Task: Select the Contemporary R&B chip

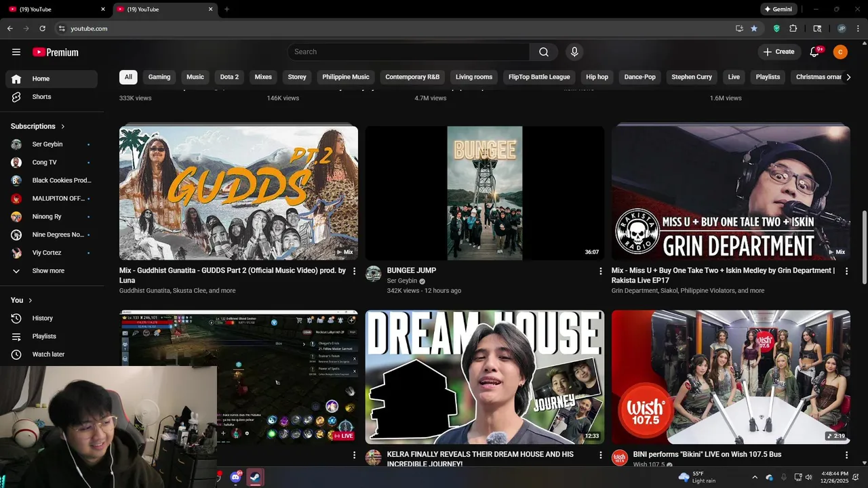Action: click(x=412, y=77)
